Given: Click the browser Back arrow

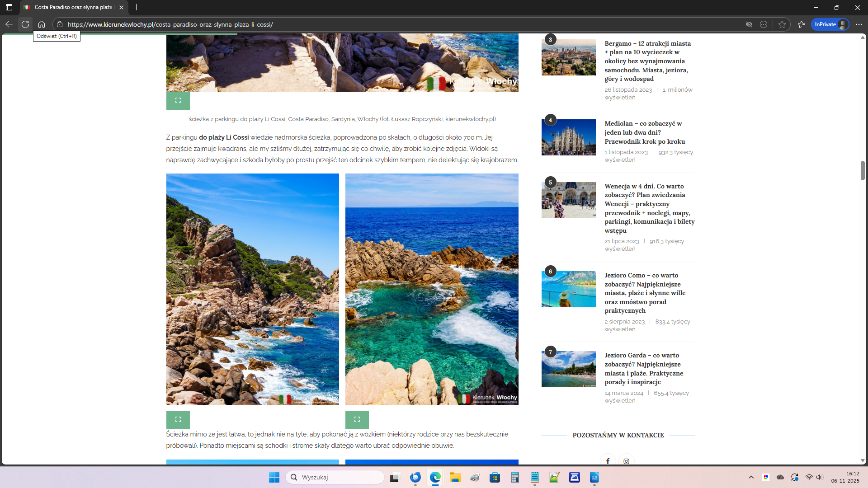Looking at the screenshot, I should click(9, 24).
